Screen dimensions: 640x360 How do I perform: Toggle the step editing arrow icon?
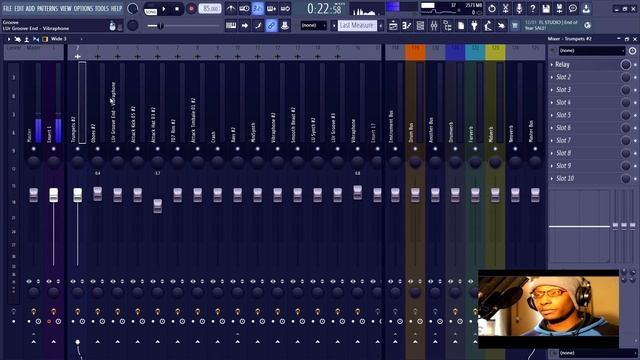(244, 25)
